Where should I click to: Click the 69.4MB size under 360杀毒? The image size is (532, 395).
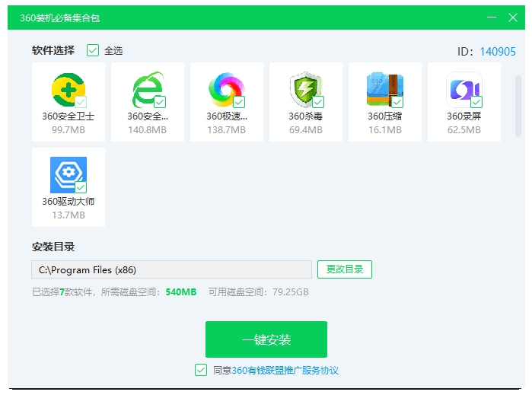tap(306, 130)
